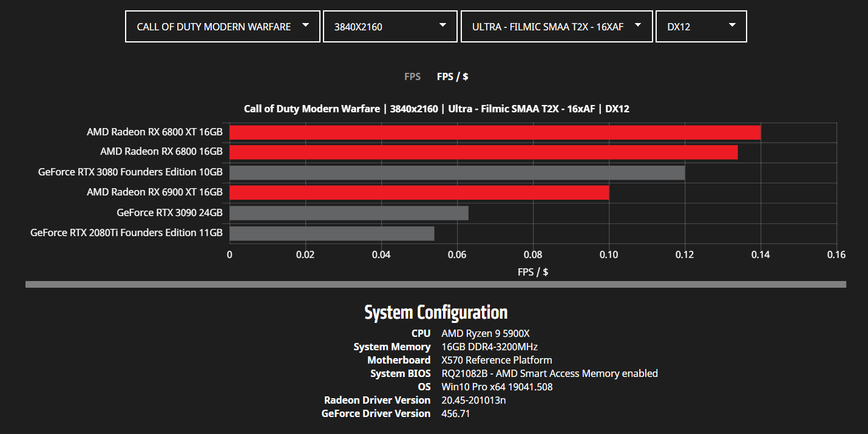Image resolution: width=868 pixels, height=434 pixels.
Task: Click the AMD Radeon RX 6800 XT red bar
Action: coord(495,132)
